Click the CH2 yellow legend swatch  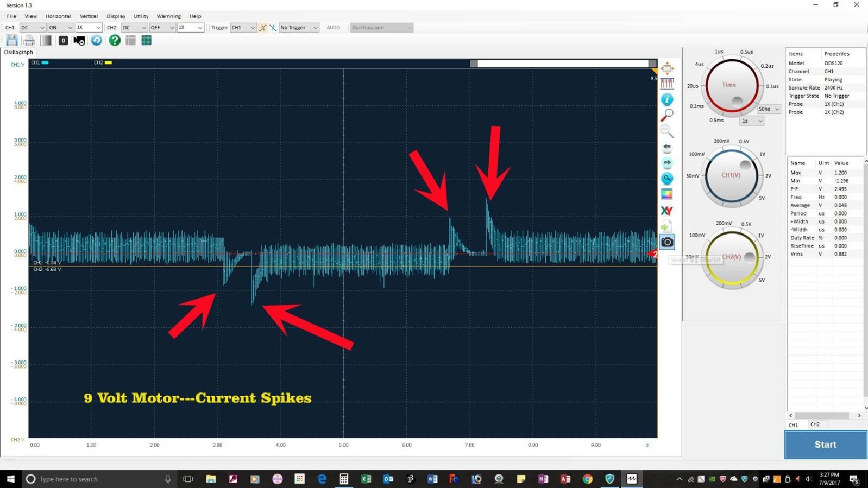[108, 62]
